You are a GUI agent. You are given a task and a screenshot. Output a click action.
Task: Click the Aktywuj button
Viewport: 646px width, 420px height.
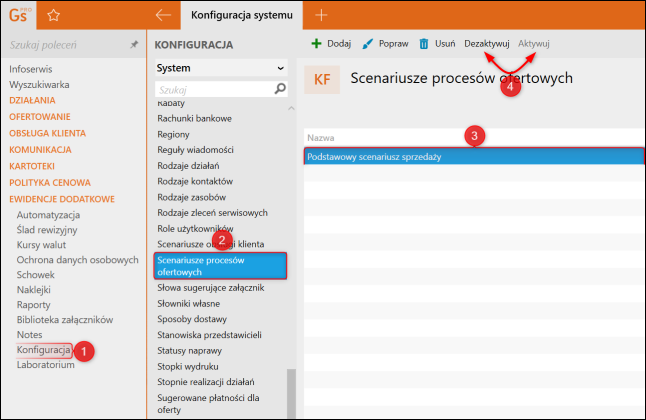click(534, 43)
